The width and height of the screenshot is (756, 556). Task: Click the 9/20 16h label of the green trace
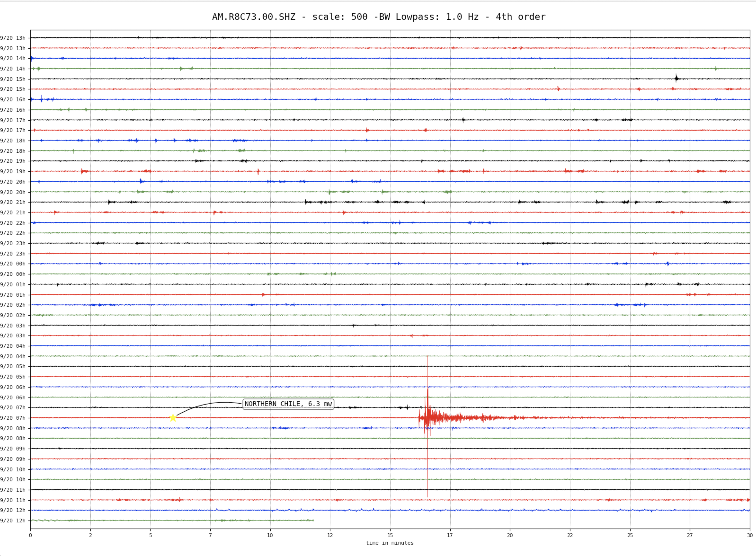13,110
